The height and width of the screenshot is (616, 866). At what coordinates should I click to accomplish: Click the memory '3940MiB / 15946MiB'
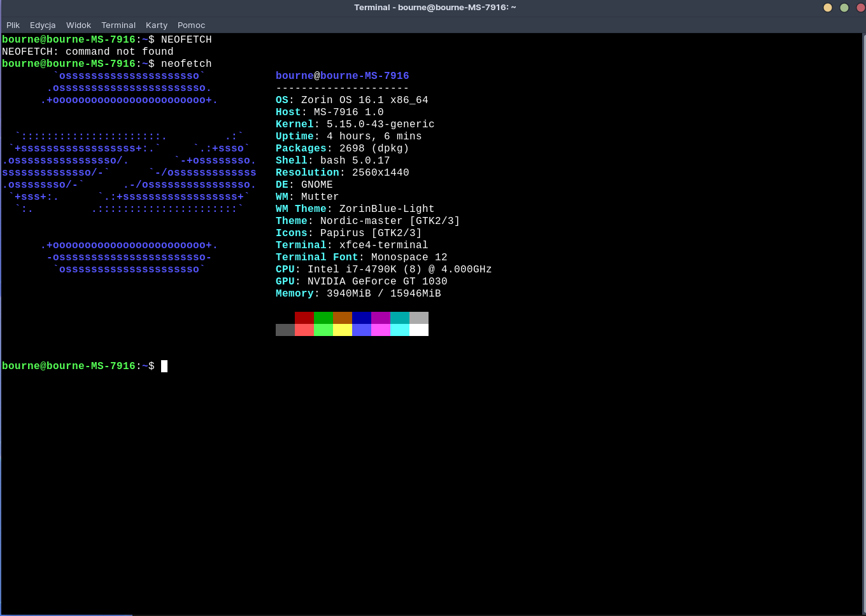tap(384, 293)
